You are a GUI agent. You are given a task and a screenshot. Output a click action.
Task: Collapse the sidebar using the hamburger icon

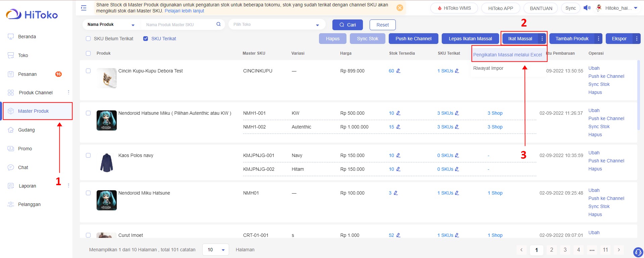[x=84, y=8]
